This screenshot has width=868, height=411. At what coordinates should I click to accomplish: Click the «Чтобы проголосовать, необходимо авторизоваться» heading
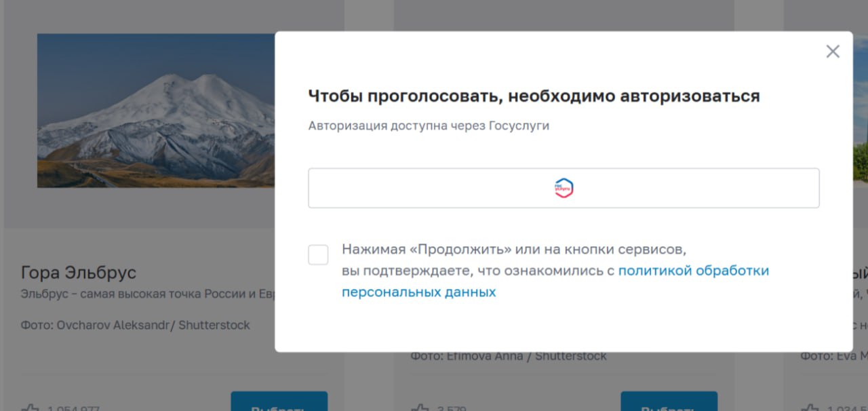[x=534, y=96]
